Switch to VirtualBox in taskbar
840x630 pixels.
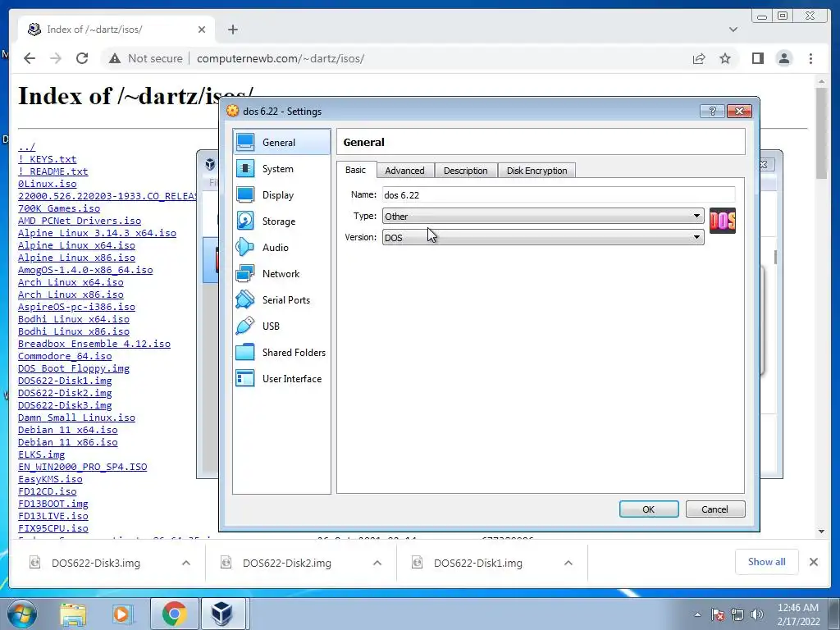(x=222, y=614)
